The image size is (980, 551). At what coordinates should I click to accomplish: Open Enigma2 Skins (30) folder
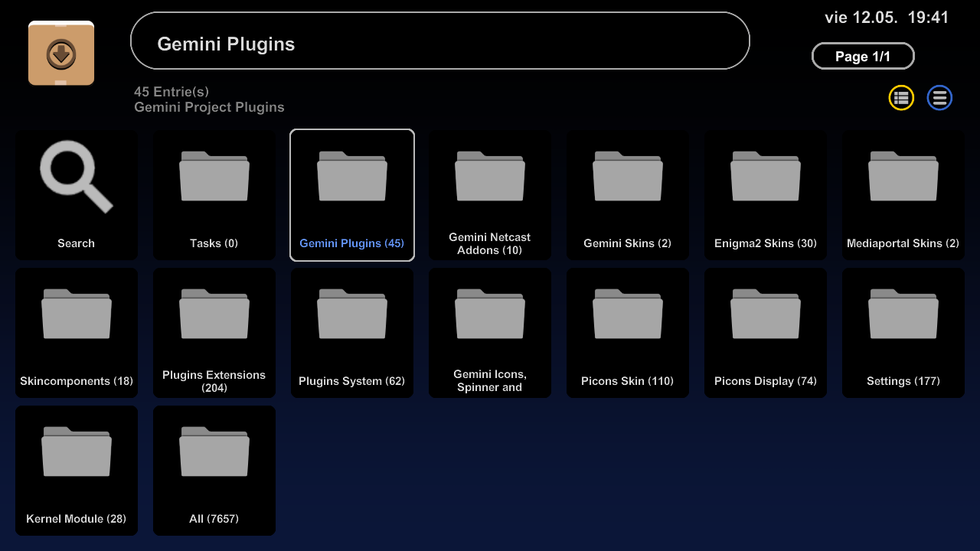point(766,195)
